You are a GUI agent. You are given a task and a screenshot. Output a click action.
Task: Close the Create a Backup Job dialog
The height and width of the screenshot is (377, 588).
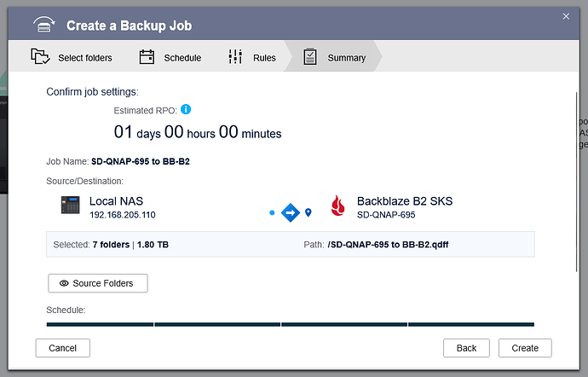[566, 16]
